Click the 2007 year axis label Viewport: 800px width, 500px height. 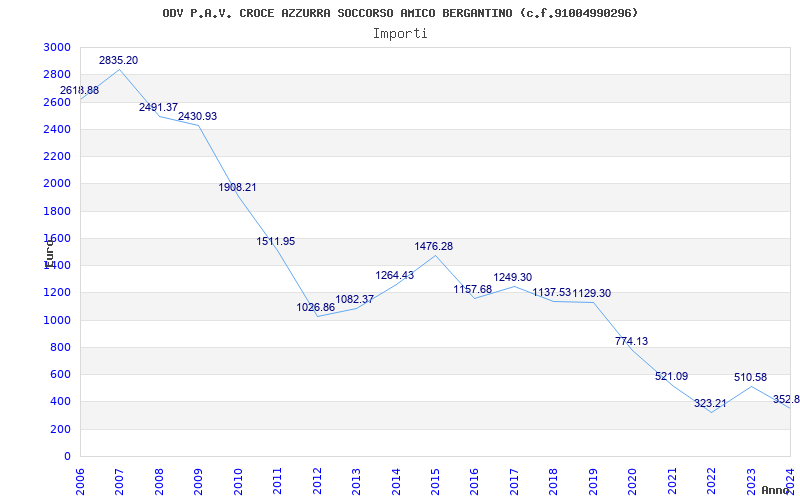click(119, 481)
